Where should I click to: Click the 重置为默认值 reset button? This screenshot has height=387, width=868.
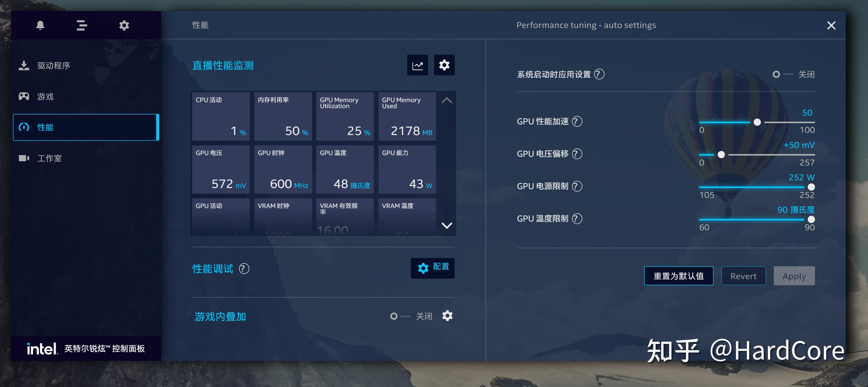click(678, 276)
